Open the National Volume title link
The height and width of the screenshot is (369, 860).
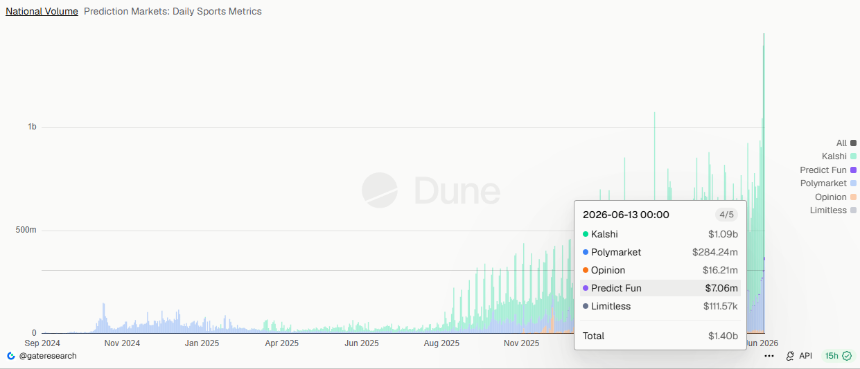tap(42, 11)
